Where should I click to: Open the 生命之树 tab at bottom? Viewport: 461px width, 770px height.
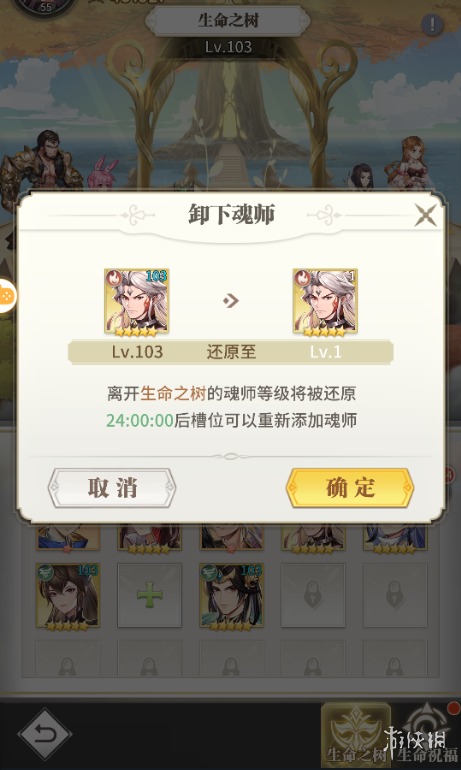pos(356,734)
